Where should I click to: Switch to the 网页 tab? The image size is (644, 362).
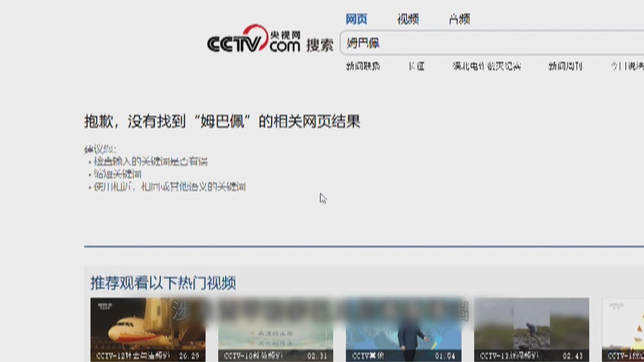[356, 19]
